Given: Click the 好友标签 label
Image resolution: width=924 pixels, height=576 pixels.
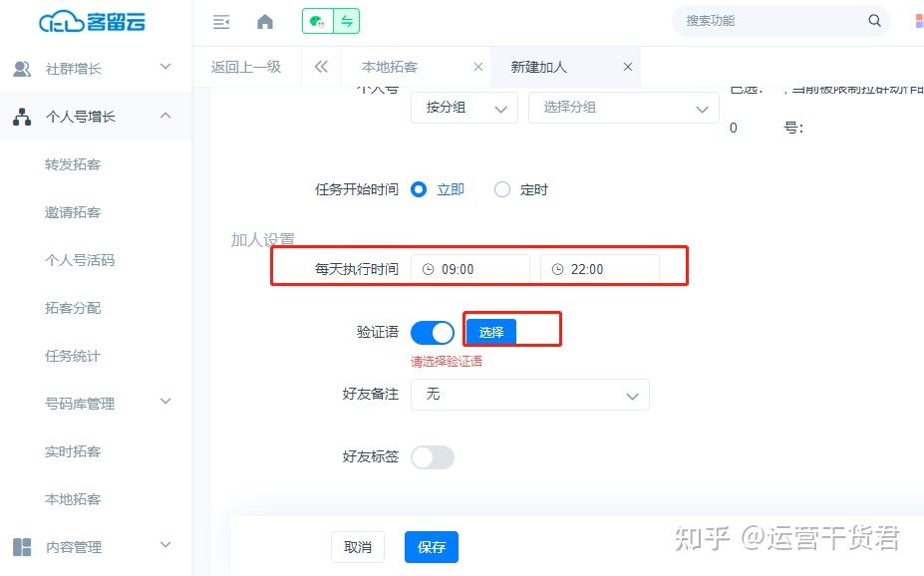Looking at the screenshot, I should [371, 457].
